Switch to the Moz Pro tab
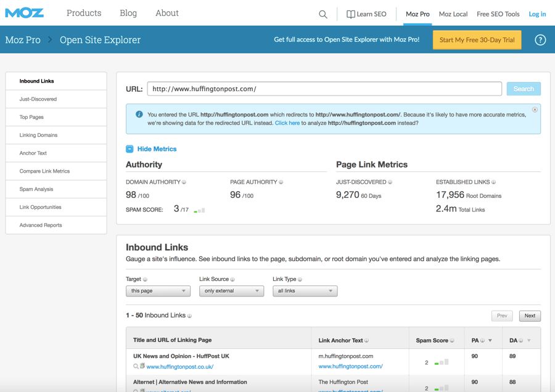 pyautogui.click(x=417, y=14)
